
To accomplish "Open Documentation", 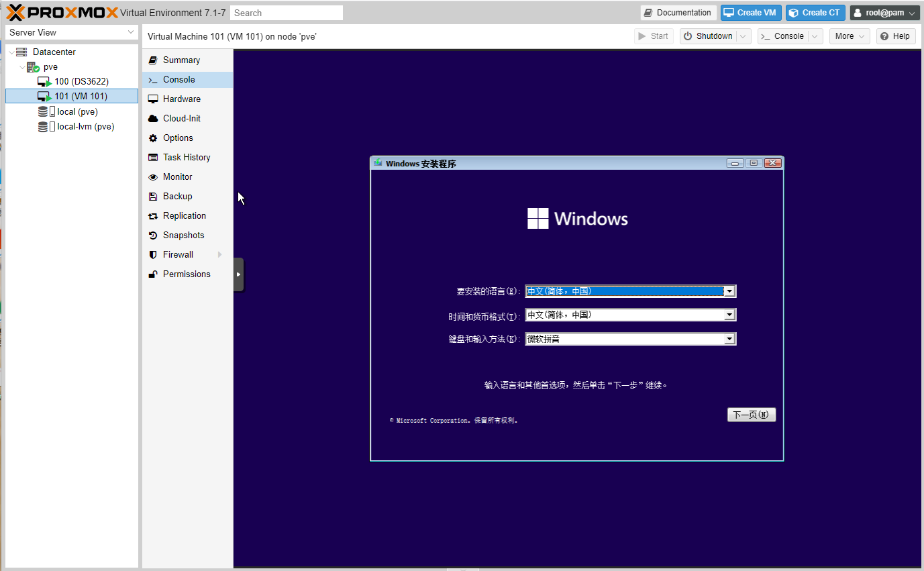I will (x=678, y=13).
